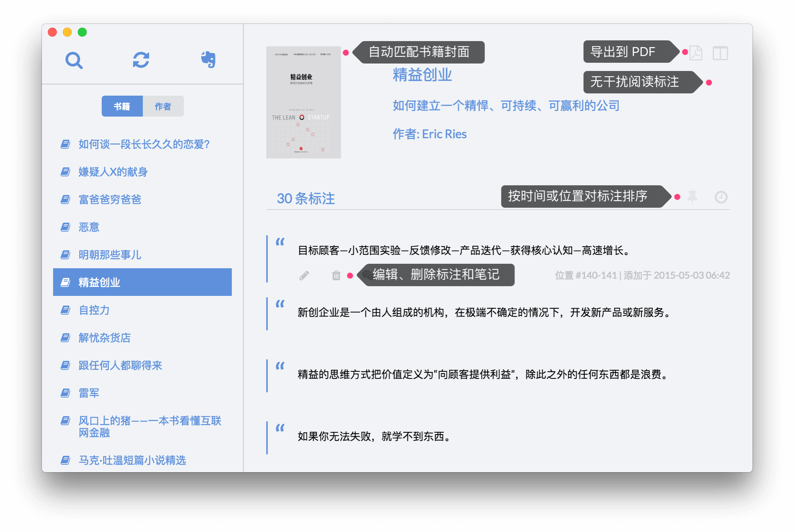Open 解忧杂货店 from the book list
The width and height of the screenshot is (794, 532).
104,338
